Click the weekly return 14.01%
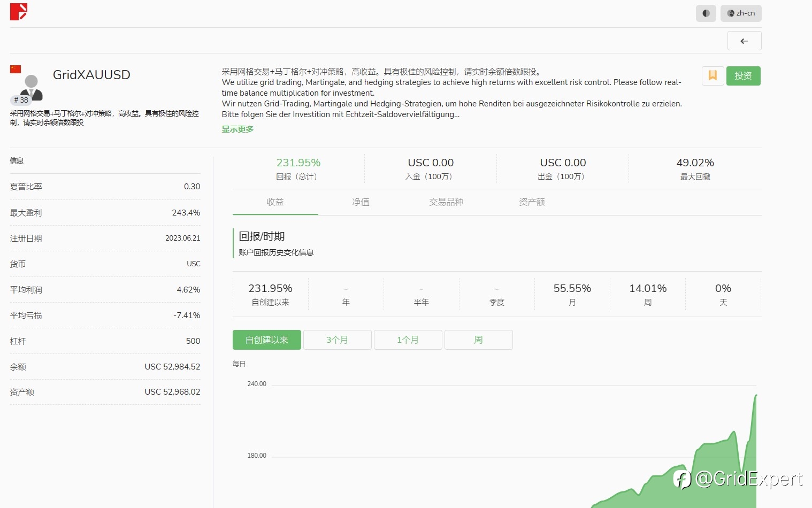This screenshot has width=812, height=508. click(648, 288)
